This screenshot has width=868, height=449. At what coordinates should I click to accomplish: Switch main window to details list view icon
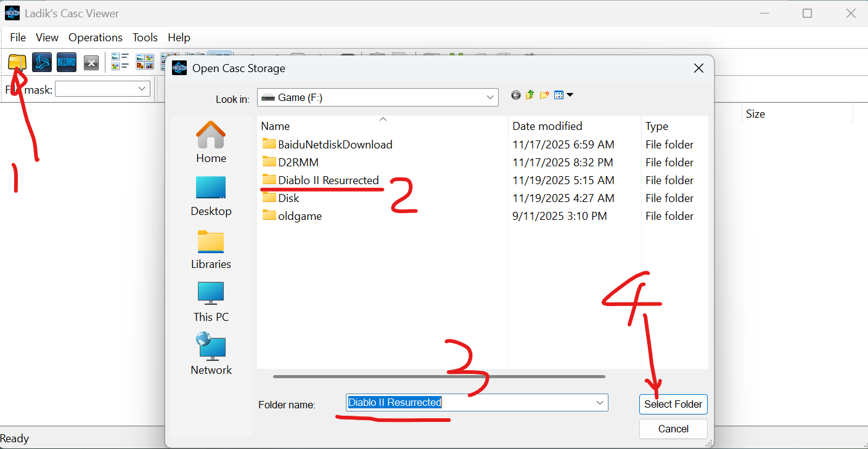[120, 62]
